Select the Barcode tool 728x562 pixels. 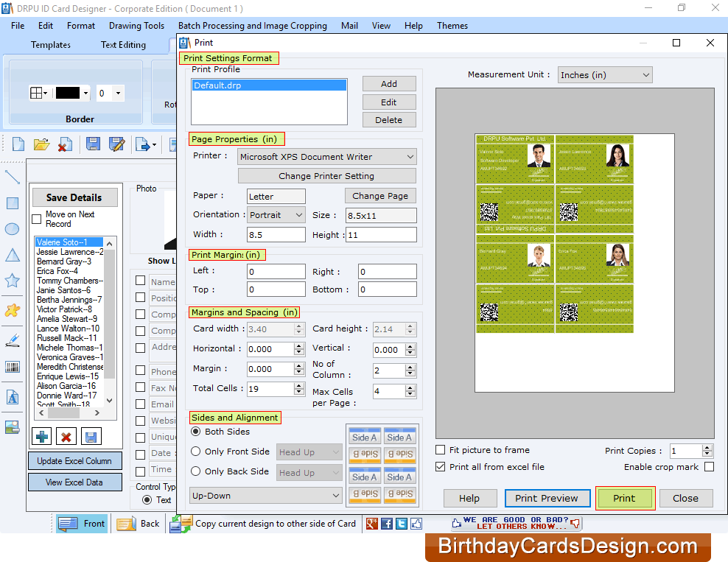pos(12,368)
